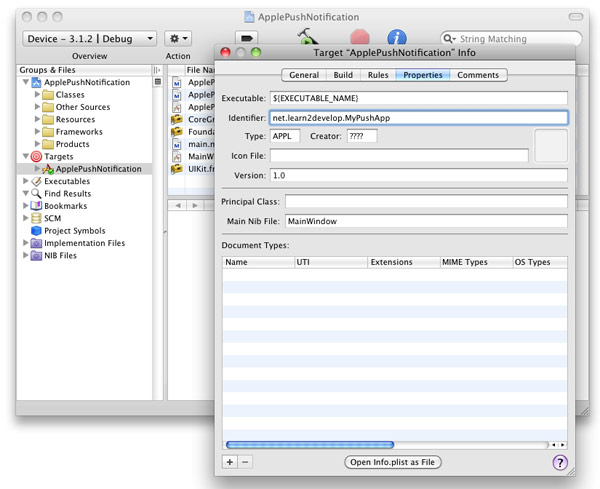Click Open Info.plist as File button
The height and width of the screenshot is (489, 600).
[392, 462]
